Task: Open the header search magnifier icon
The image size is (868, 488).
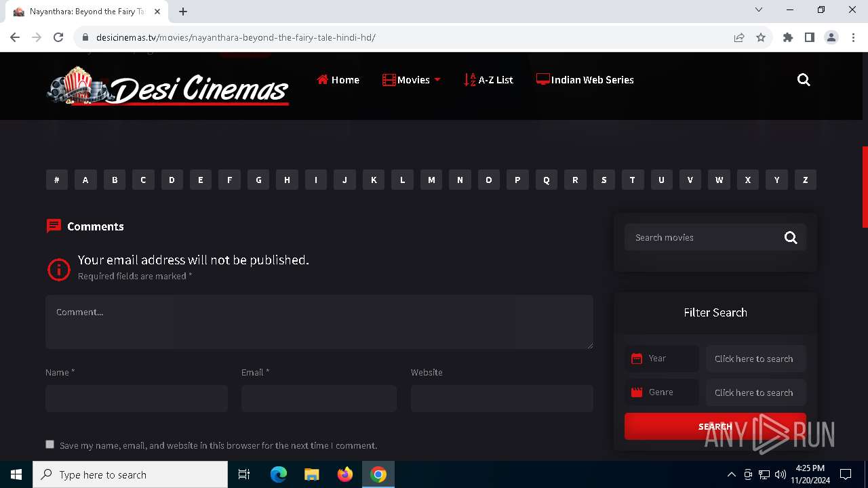Action: point(804,80)
